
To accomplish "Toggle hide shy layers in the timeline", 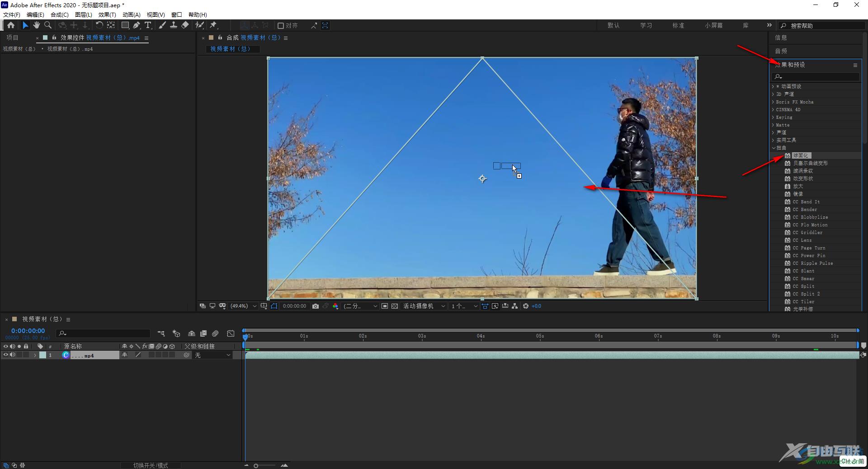I will (x=192, y=333).
